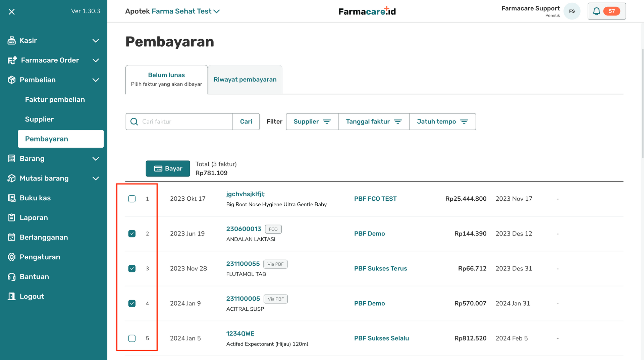
Task: Click the search magnifier icon
Action: [134, 121]
